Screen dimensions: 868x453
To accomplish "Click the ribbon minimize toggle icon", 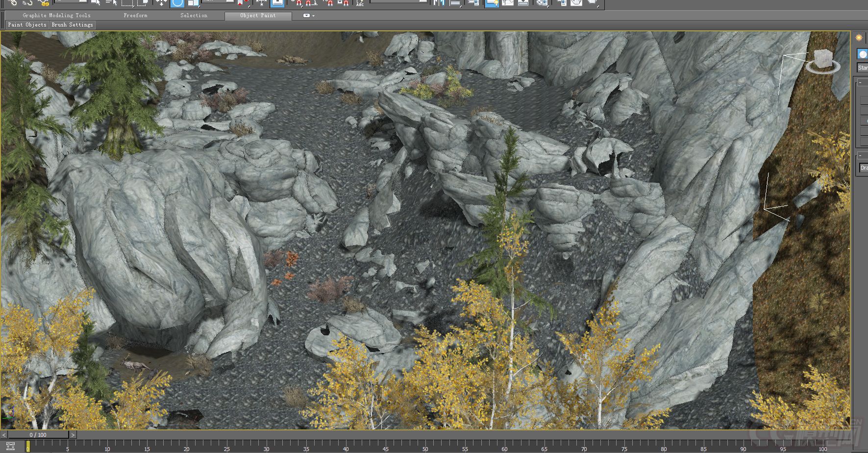I will click(306, 16).
